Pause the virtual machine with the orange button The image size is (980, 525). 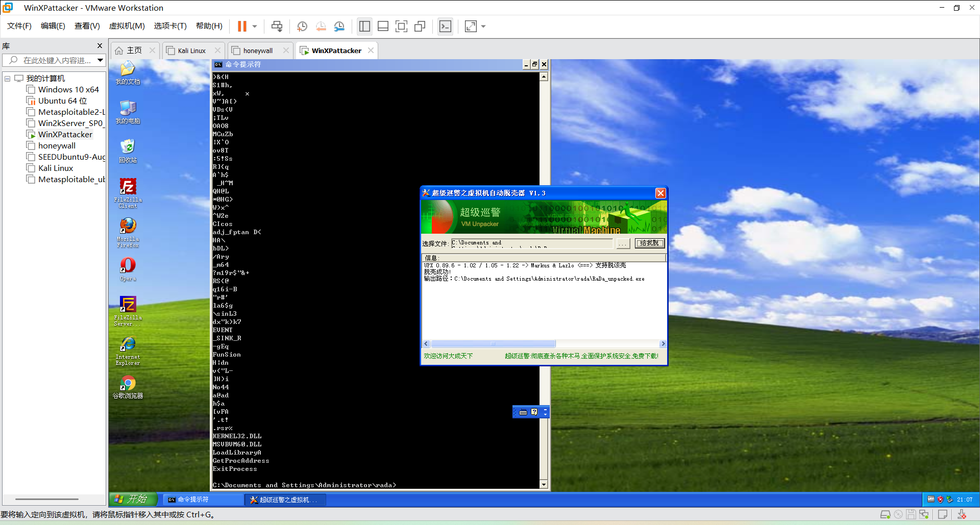tap(242, 26)
